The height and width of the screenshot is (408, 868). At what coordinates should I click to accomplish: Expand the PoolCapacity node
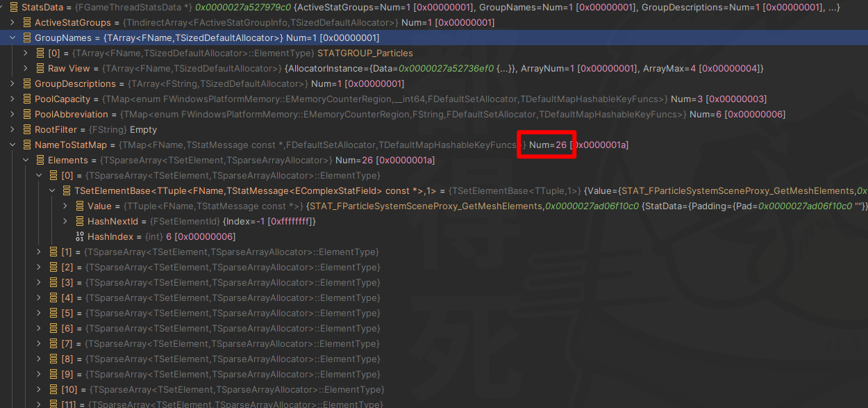(12, 99)
